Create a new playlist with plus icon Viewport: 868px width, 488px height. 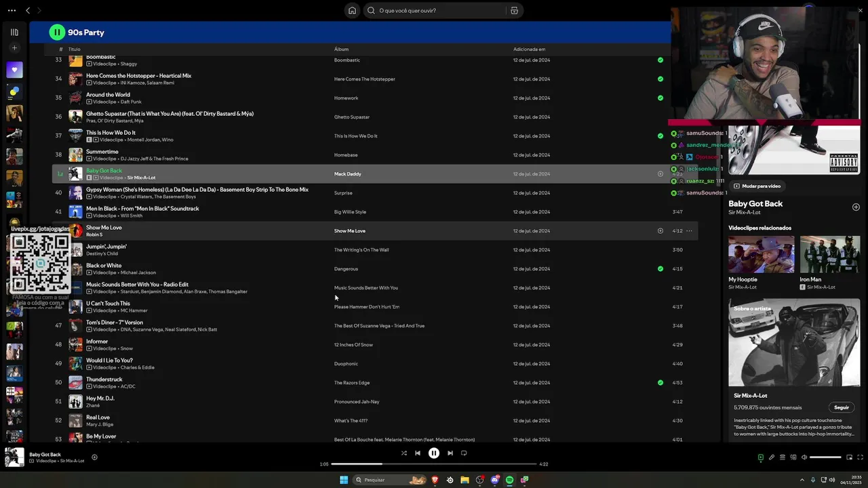(14, 48)
